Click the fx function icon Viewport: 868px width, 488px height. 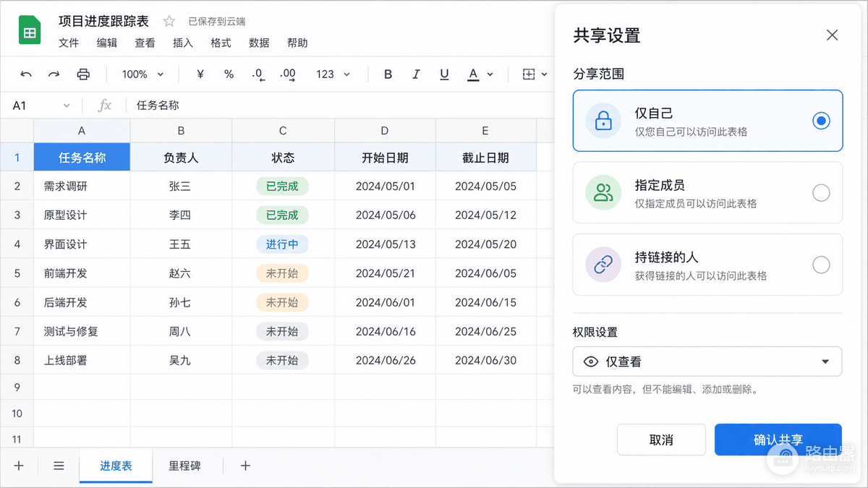pos(105,106)
